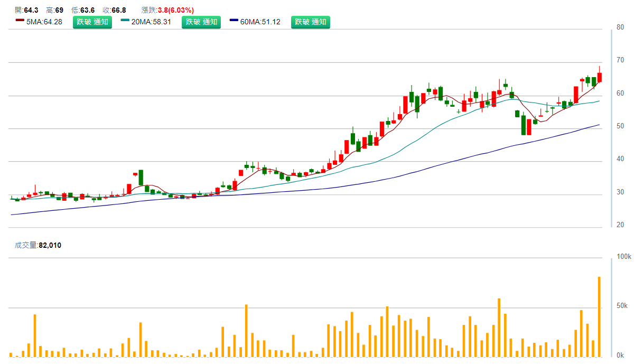This screenshot has width=644, height=364.
Task: Click the 50k label on volume axis
Action: (x=622, y=306)
